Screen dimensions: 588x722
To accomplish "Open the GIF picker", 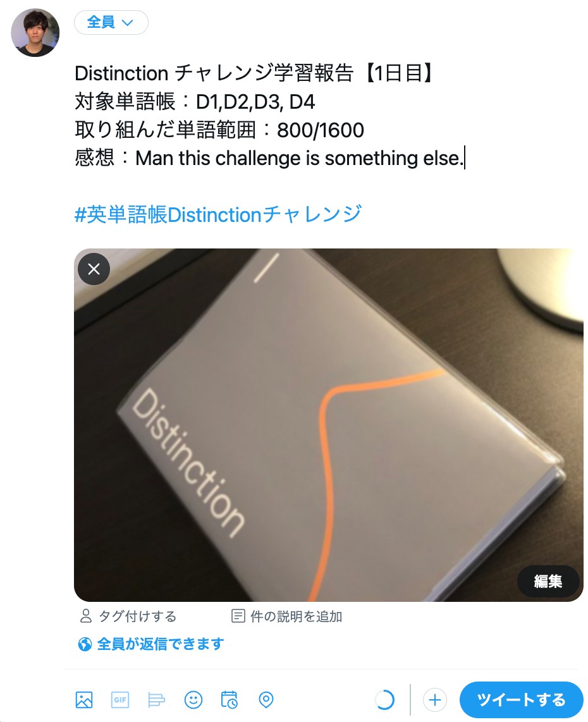I will pyautogui.click(x=120, y=700).
